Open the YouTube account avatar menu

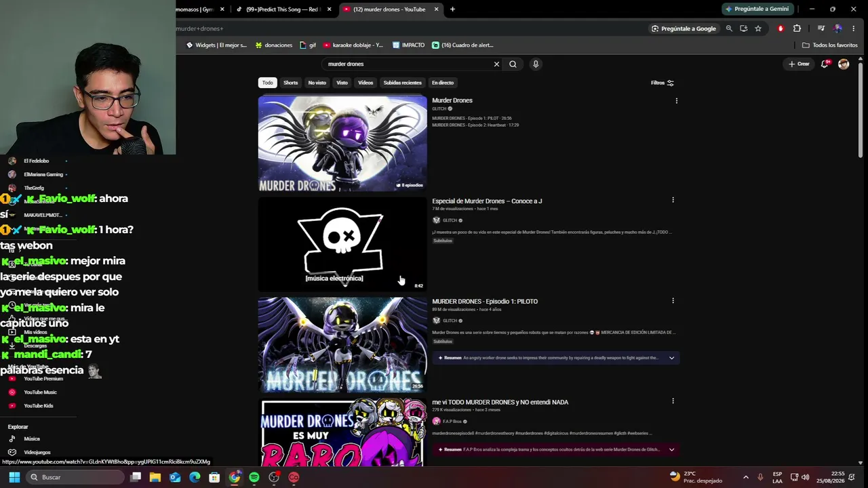click(x=844, y=64)
